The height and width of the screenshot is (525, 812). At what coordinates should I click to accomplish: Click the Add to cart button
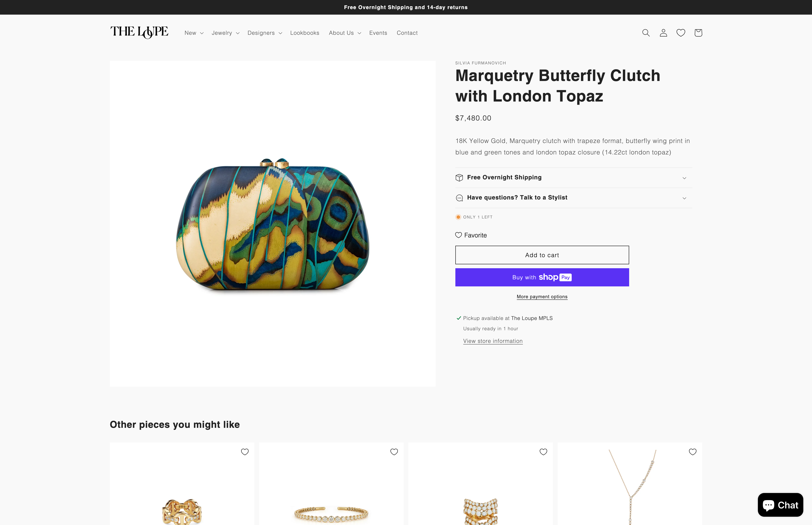coord(542,255)
